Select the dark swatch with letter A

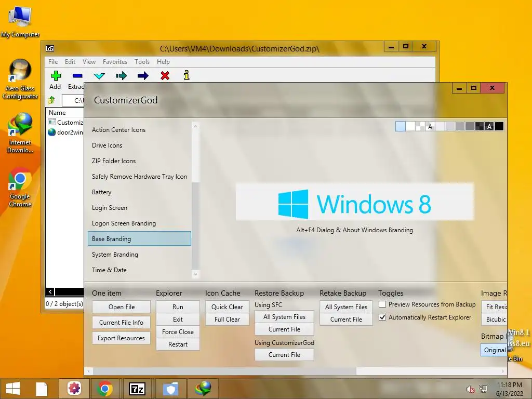489,127
